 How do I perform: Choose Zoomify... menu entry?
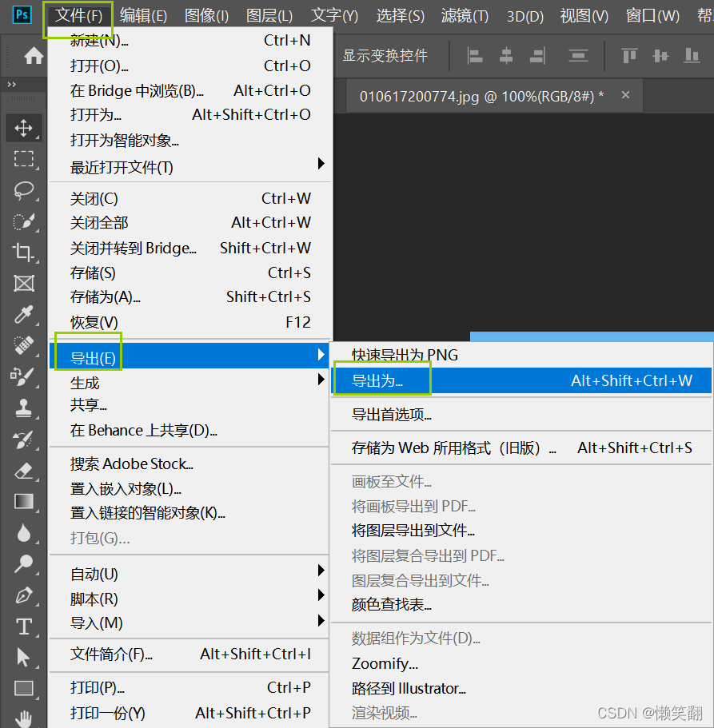[x=521, y=663]
